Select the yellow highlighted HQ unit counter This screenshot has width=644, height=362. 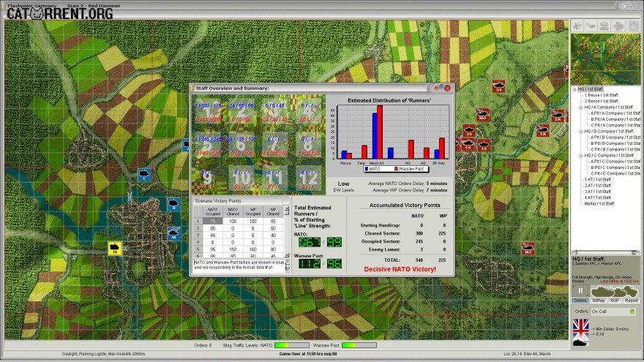coord(115,248)
